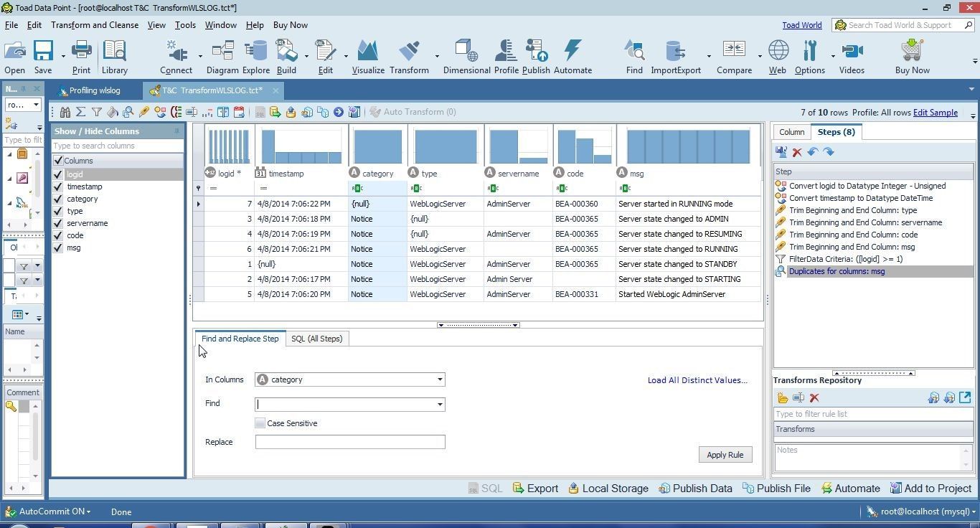980x528 pixels.
Task: Click the convert datatype icon in transform toolbar
Action: (160, 112)
